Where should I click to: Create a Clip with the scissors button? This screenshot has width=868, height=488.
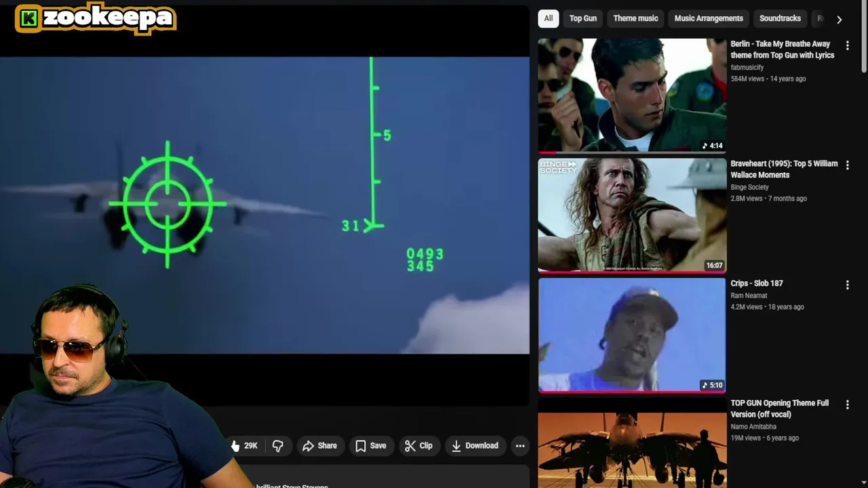pyautogui.click(x=418, y=445)
